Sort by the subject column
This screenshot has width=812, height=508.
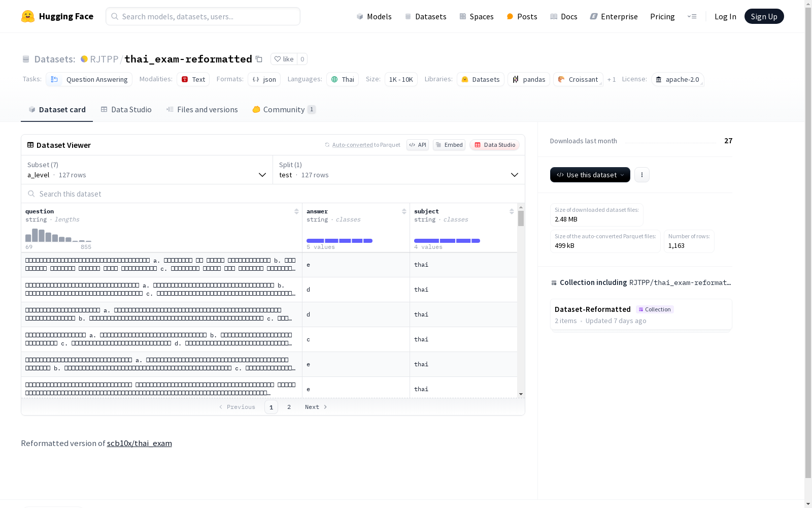tap(512, 211)
